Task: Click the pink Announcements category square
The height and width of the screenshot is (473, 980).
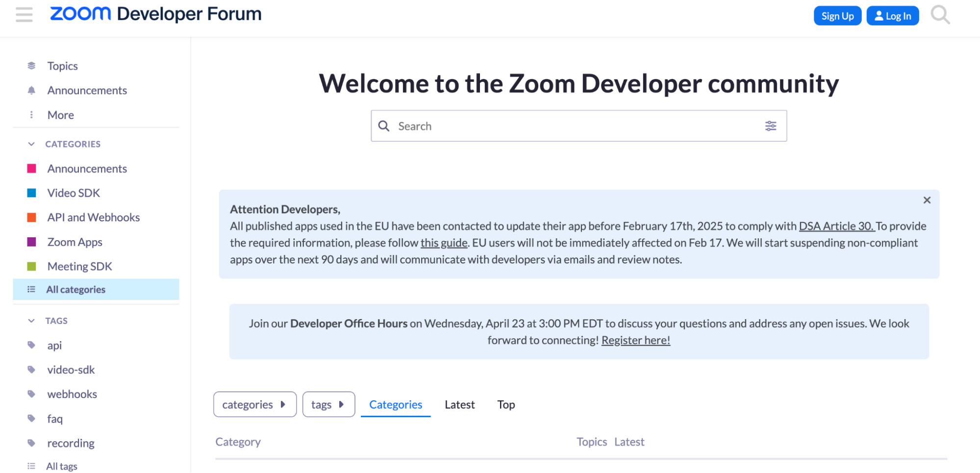Action: pyautogui.click(x=31, y=169)
